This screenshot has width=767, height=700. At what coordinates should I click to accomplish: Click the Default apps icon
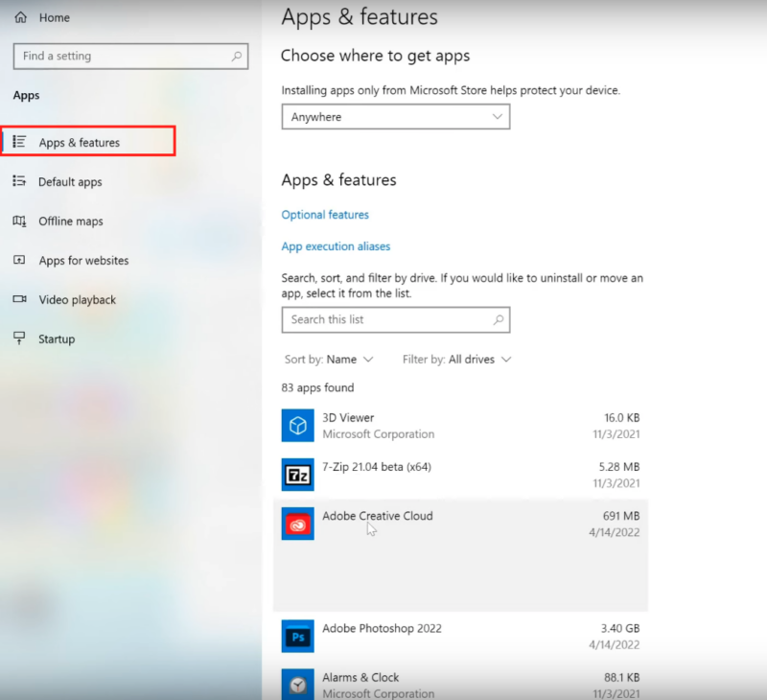17,181
